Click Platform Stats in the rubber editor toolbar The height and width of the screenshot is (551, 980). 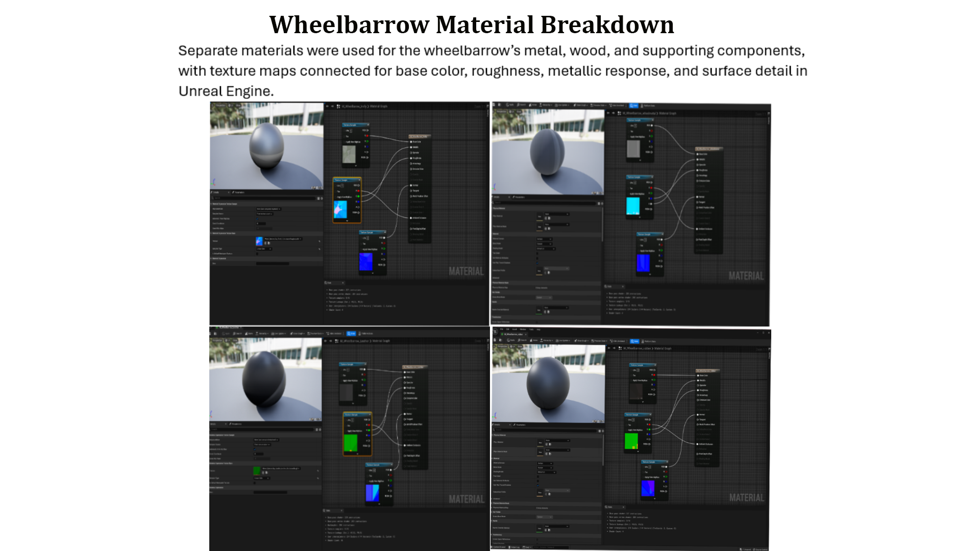650,341
